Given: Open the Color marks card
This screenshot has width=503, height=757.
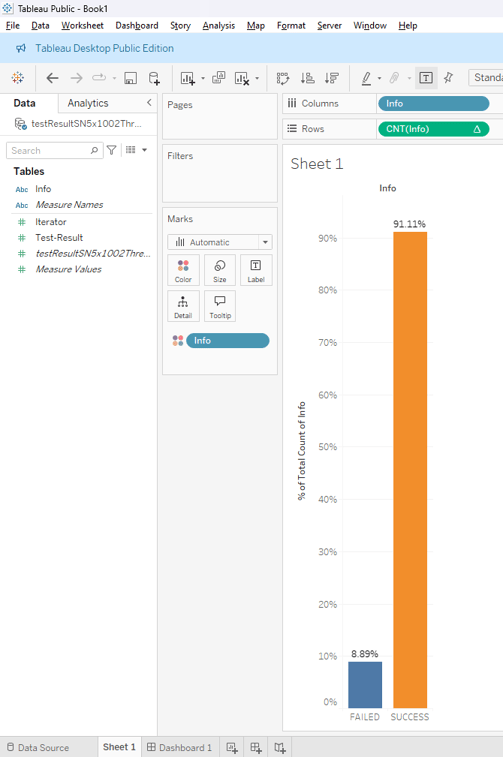Looking at the screenshot, I should point(183,270).
